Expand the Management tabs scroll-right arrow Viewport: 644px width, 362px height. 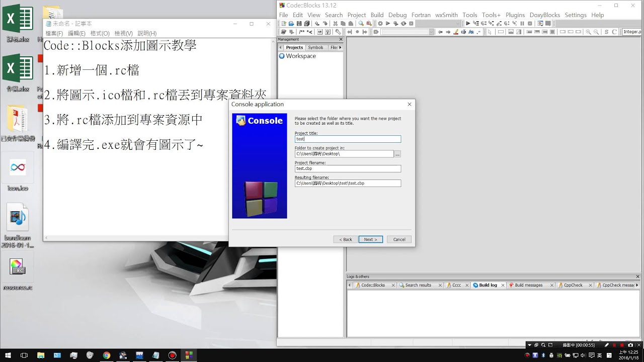point(340,47)
